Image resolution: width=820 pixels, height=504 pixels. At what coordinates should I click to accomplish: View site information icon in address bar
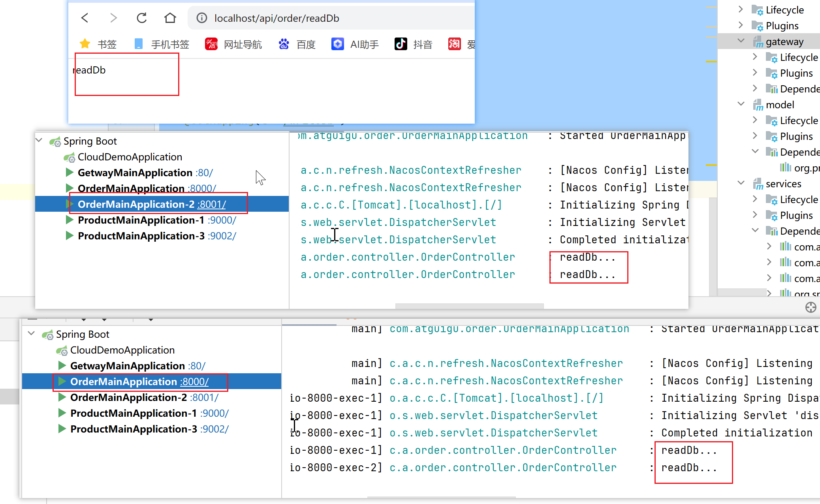202,18
